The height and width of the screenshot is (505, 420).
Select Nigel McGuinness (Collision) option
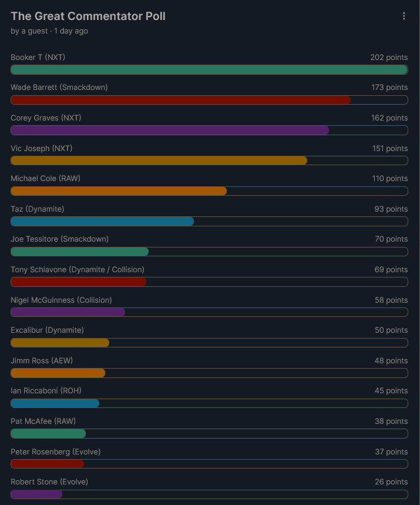click(x=61, y=300)
